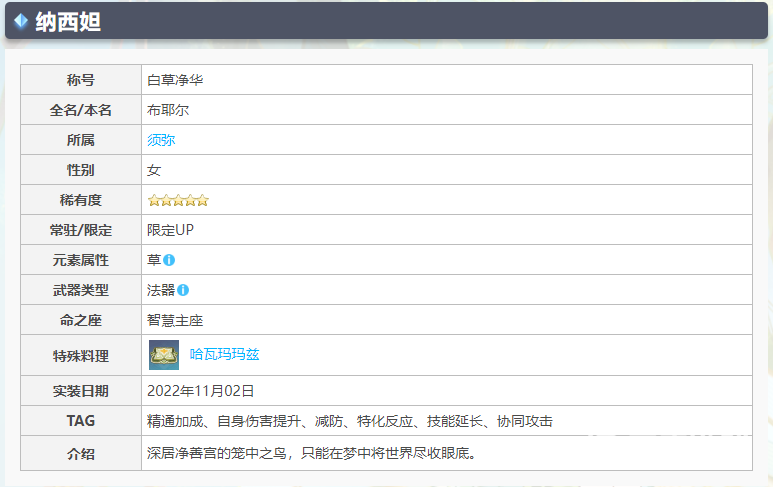Click the 限定UP availability value
The width and height of the screenshot is (773, 487).
point(170,230)
